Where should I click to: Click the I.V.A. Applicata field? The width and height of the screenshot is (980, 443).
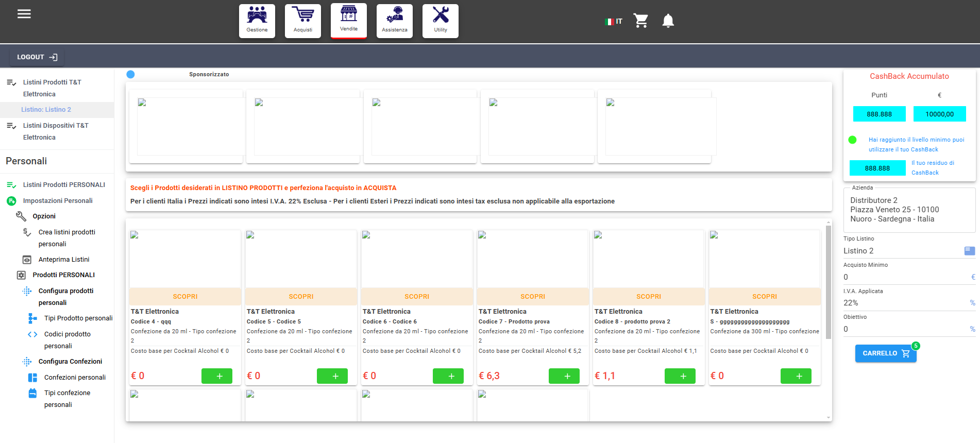pyautogui.click(x=909, y=303)
